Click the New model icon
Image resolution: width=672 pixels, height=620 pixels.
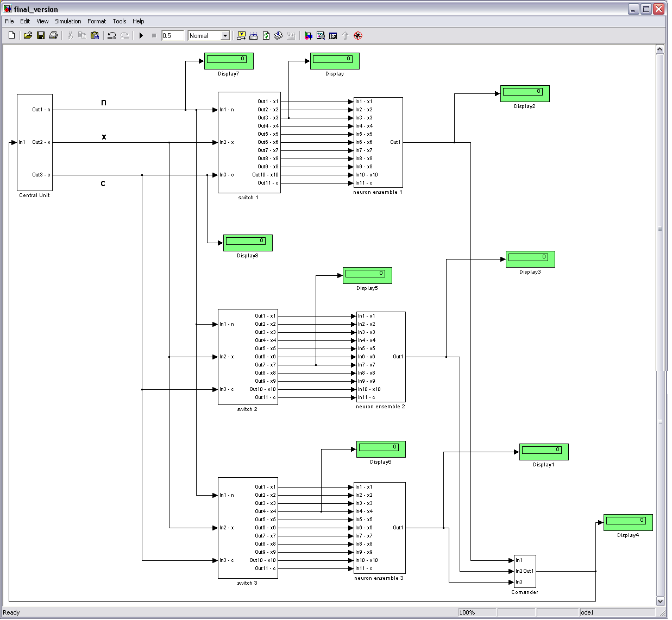coord(11,36)
